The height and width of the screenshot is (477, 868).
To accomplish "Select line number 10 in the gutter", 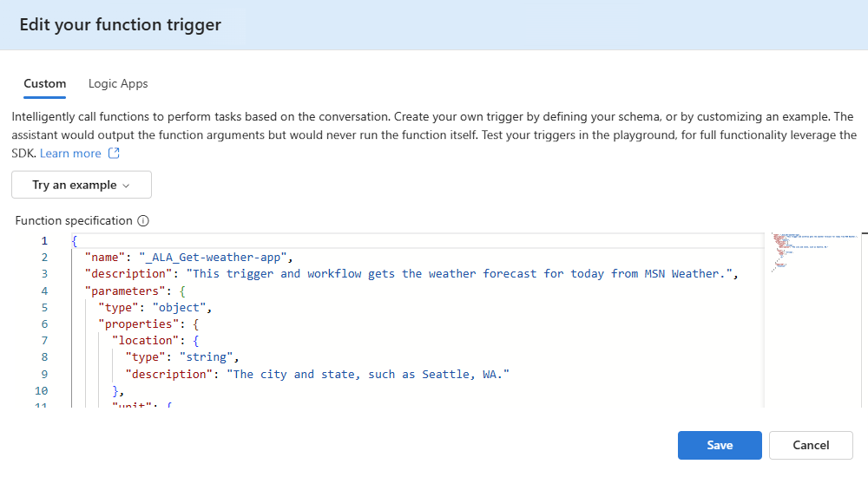I will 42,391.
